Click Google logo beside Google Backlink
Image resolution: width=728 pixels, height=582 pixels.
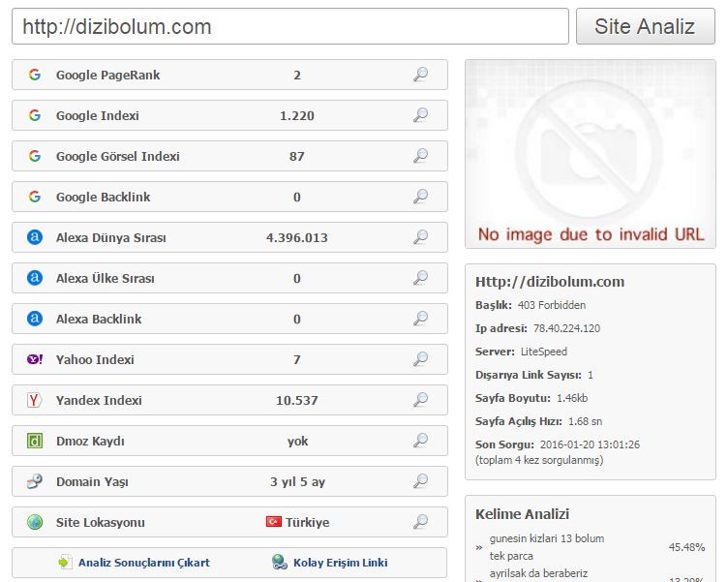pos(35,197)
